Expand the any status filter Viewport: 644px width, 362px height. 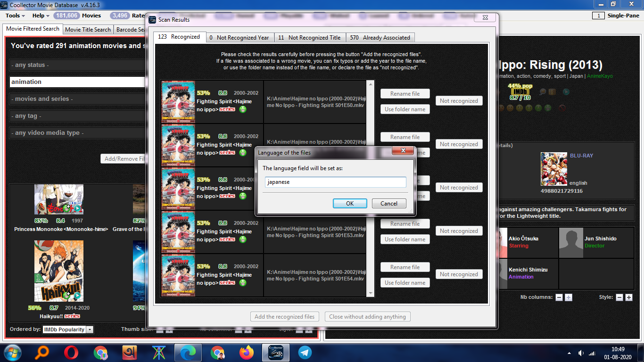point(78,65)
